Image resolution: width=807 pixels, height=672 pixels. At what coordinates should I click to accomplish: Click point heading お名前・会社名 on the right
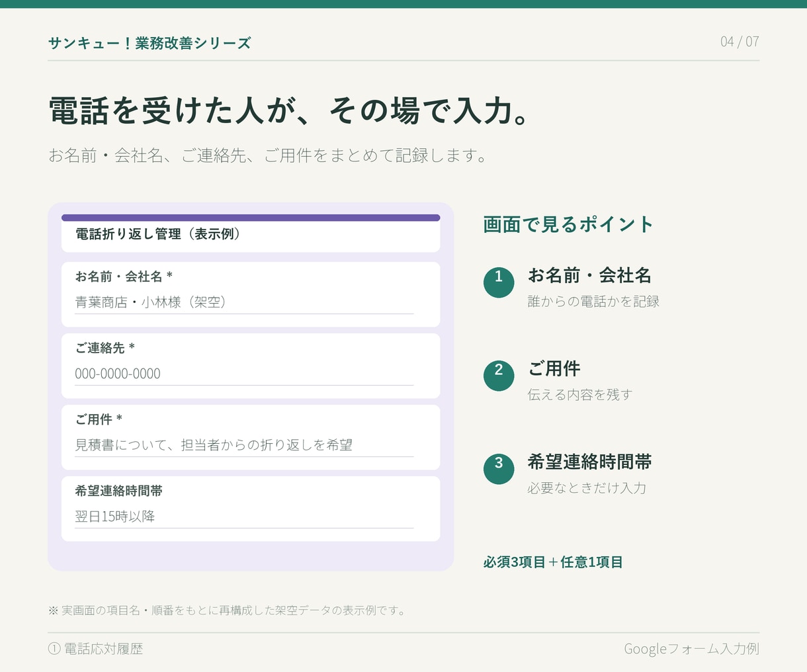(x=589, y=275)
